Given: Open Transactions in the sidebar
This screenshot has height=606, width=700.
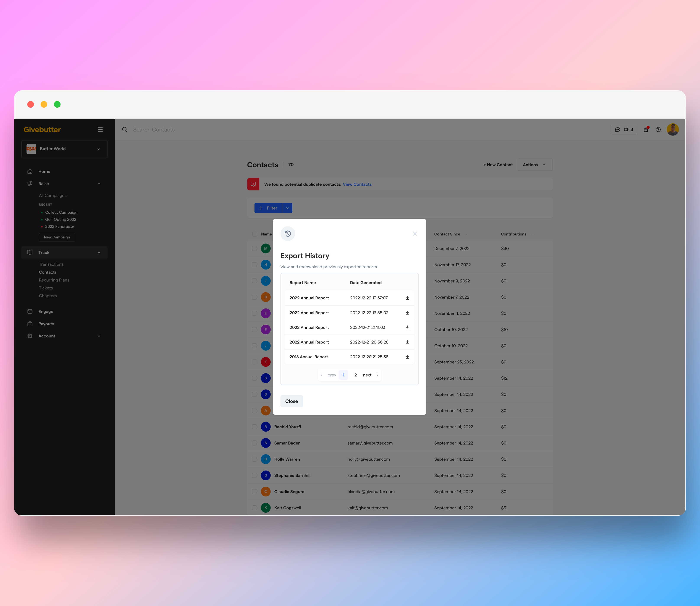Looking at the screenshot, I should pyautogui.click(x=51, y=264).
